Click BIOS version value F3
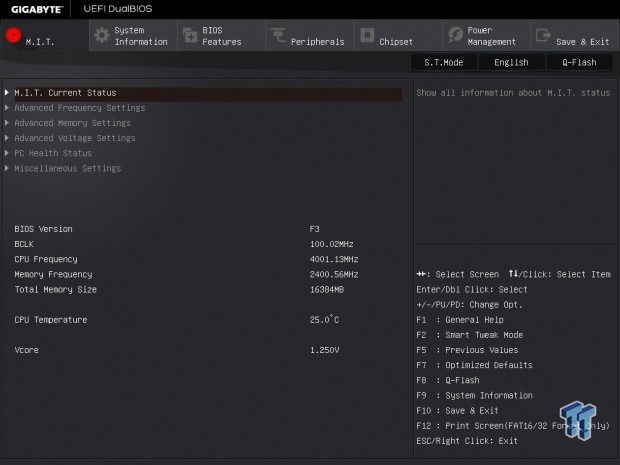 click(x=314, y=229)
